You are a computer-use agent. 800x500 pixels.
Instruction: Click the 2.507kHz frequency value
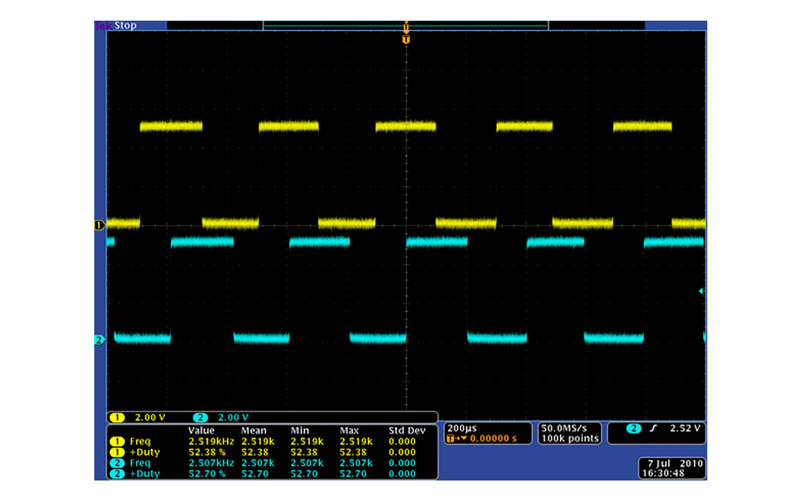tap(211, 463)
